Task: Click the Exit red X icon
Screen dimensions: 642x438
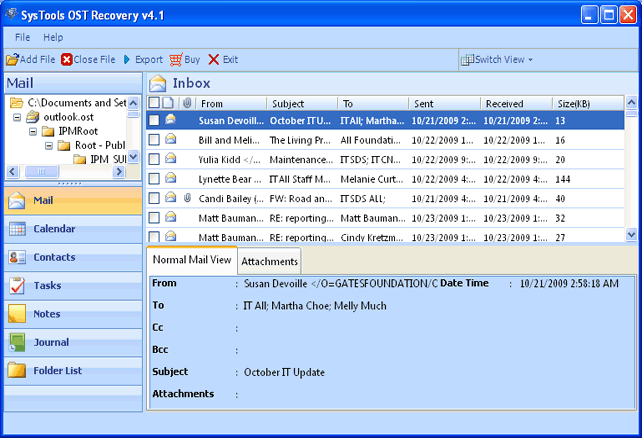Action: (x=214, y=60)
